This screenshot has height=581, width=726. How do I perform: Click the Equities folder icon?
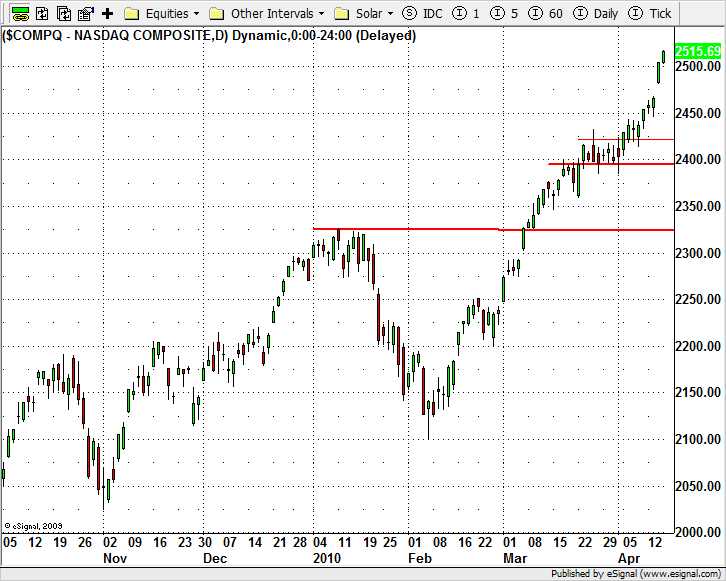click(132, 14)
